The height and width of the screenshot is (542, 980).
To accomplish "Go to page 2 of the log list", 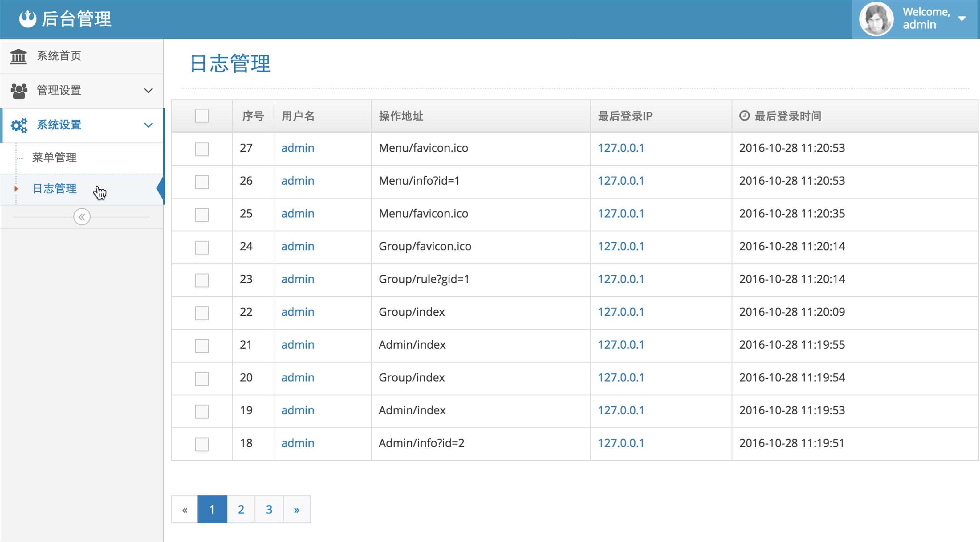I will (241, 509).
